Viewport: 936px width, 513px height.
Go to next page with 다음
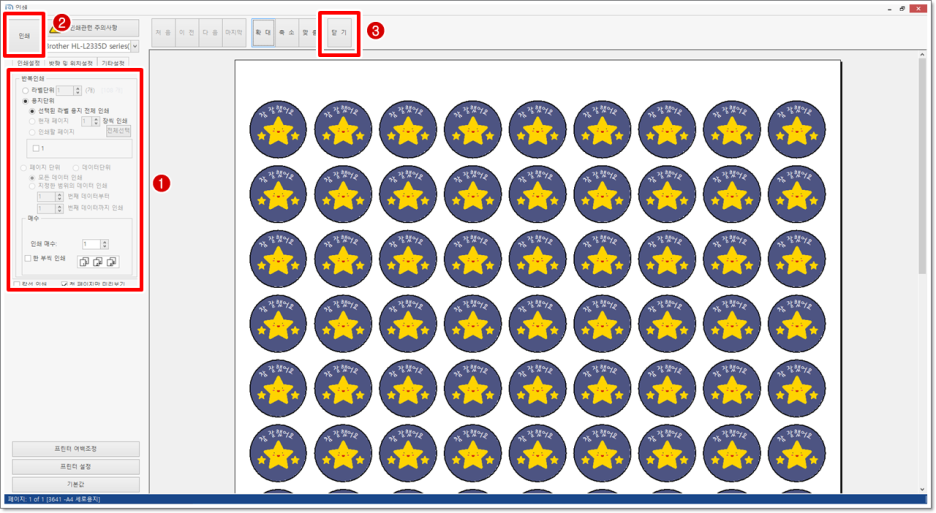[x=210, y=33]
